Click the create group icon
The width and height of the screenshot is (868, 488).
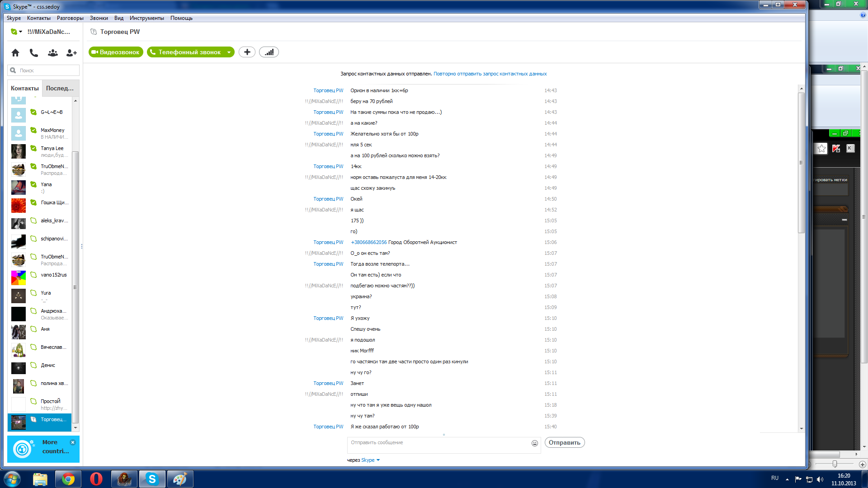53,53
